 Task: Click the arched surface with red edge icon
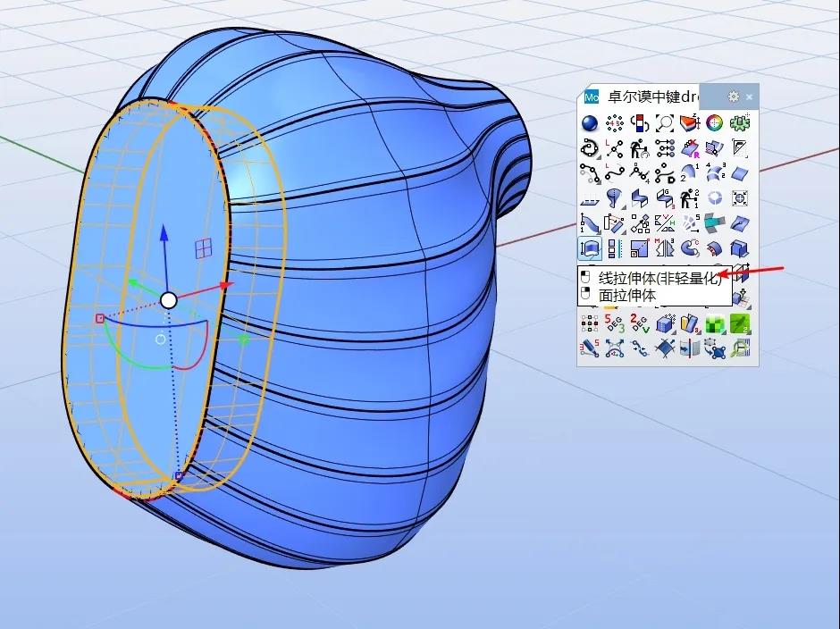pos(715,249)
